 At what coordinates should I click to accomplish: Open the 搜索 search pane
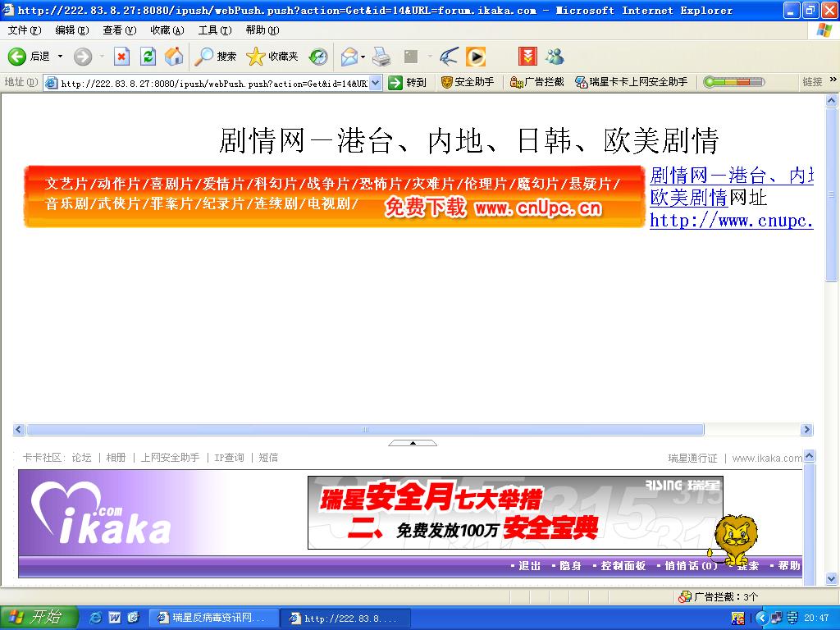tap(215, 57)
